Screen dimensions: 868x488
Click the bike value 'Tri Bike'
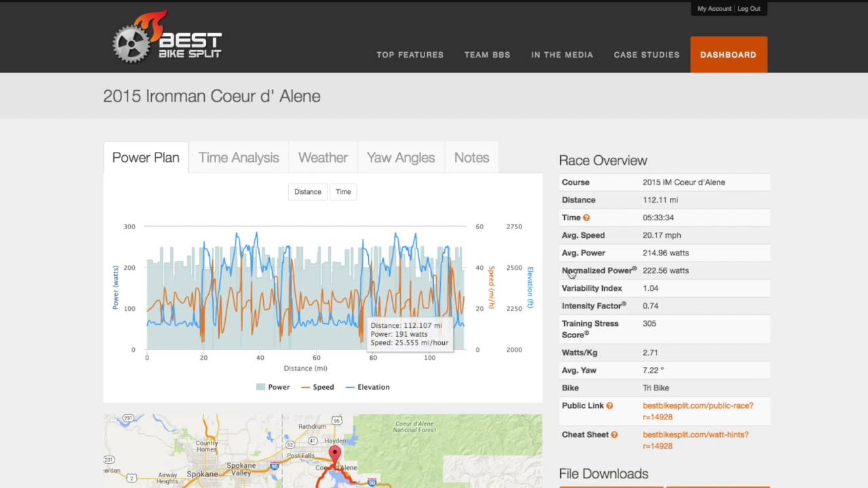pos(656,388)
